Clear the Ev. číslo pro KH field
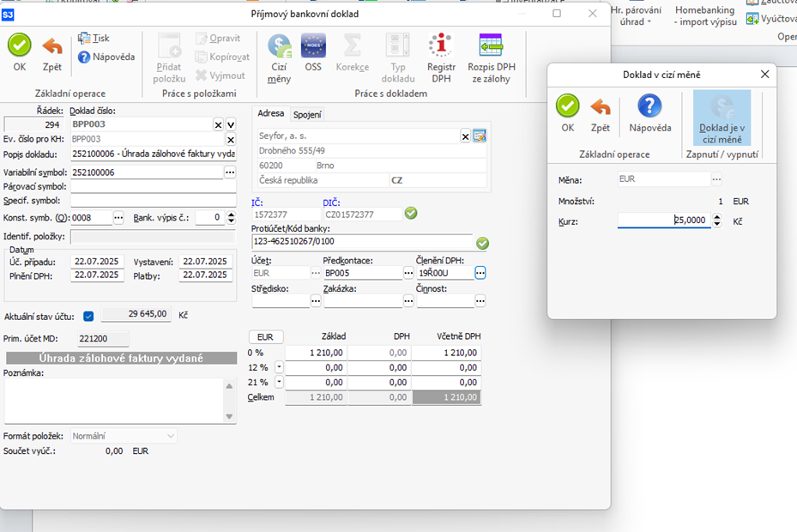The height and width of the screenshot is (532, 797). click(x=231, y=139)
